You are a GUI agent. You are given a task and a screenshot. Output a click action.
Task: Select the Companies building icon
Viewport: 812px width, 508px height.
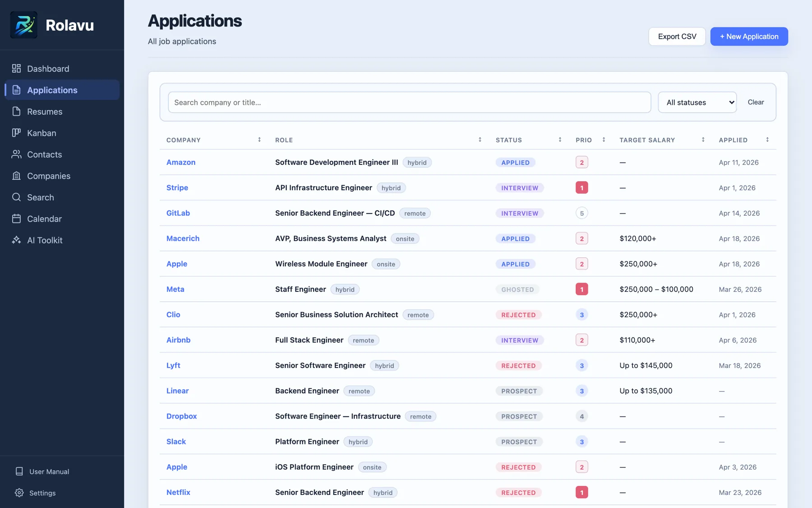click(x=16, y=176)
